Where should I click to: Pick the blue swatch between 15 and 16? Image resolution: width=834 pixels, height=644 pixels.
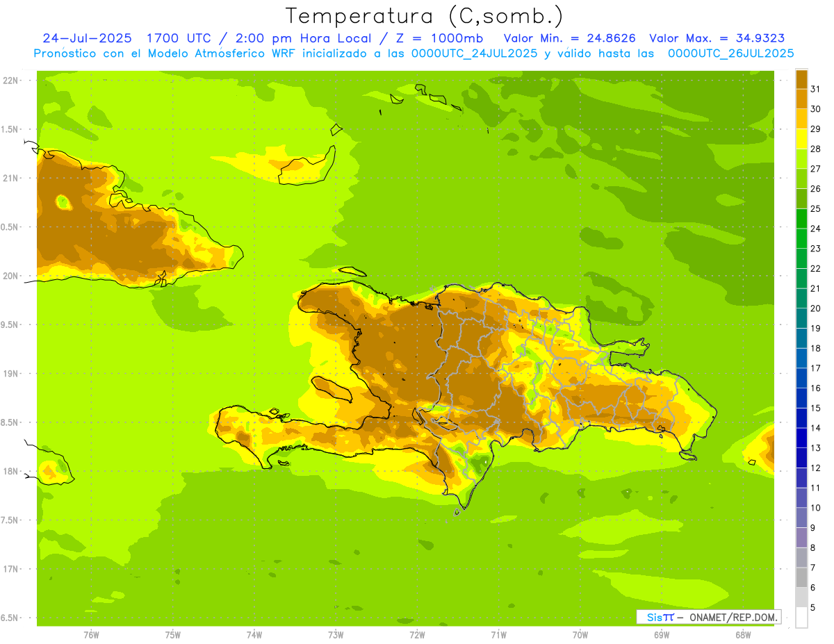pyautogui.click(x=801, y=398)
